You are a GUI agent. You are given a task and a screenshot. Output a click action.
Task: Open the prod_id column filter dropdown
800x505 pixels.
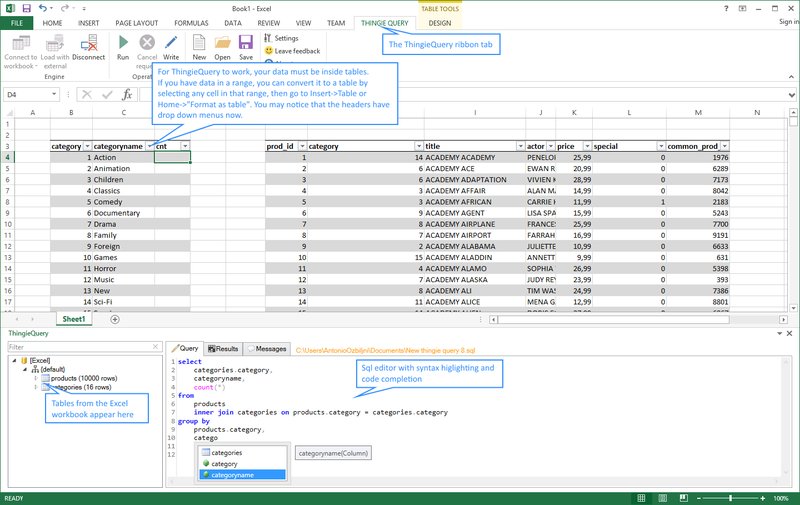click(302, 146)
